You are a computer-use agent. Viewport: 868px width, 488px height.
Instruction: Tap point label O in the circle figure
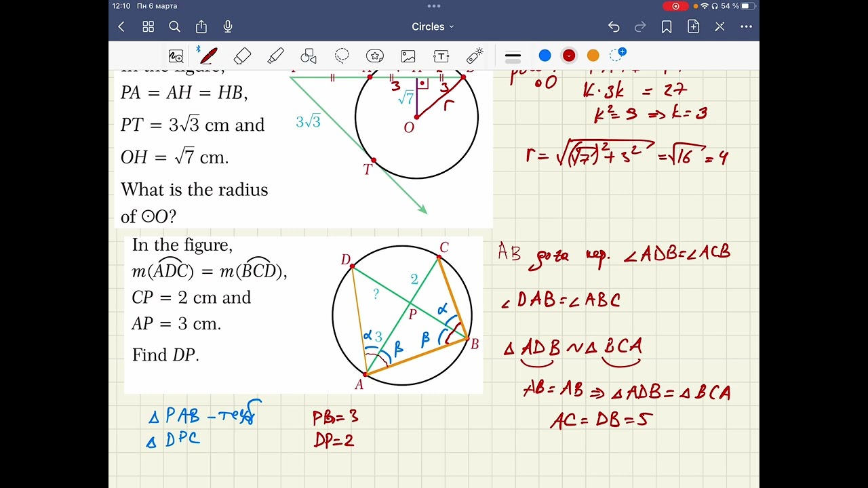tap(409, 127)
